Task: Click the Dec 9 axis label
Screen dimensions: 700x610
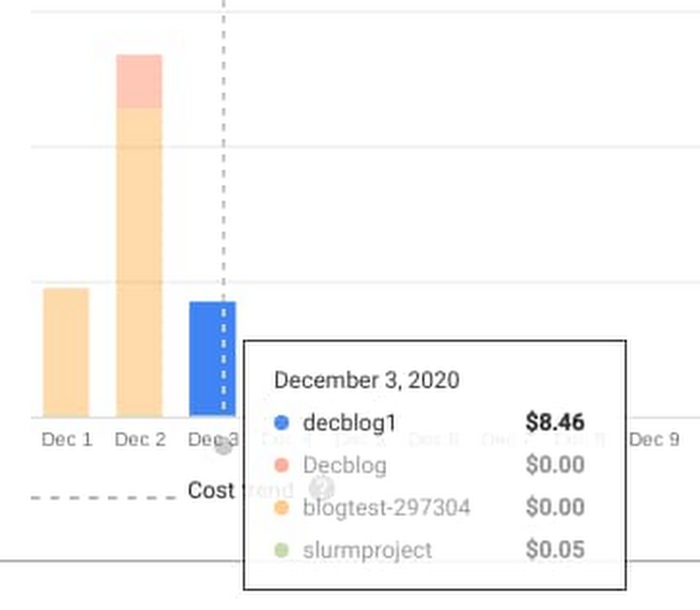Action: 654,440
